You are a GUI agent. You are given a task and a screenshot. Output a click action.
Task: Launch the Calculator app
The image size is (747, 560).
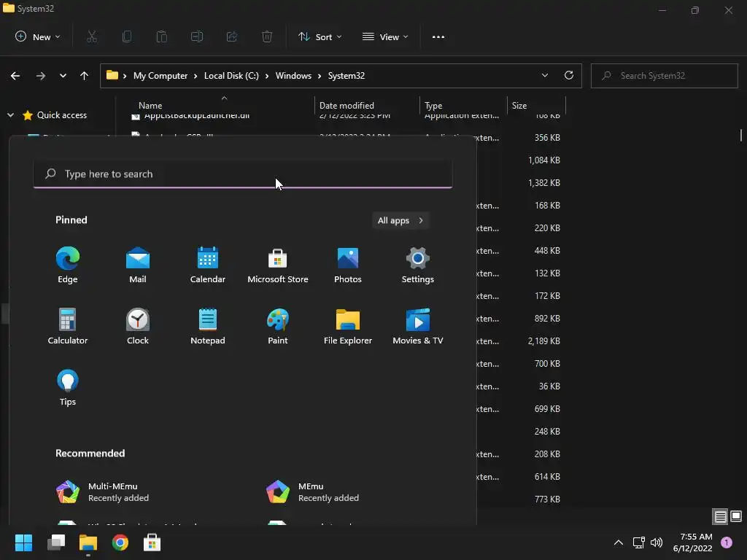click(68, 326)
